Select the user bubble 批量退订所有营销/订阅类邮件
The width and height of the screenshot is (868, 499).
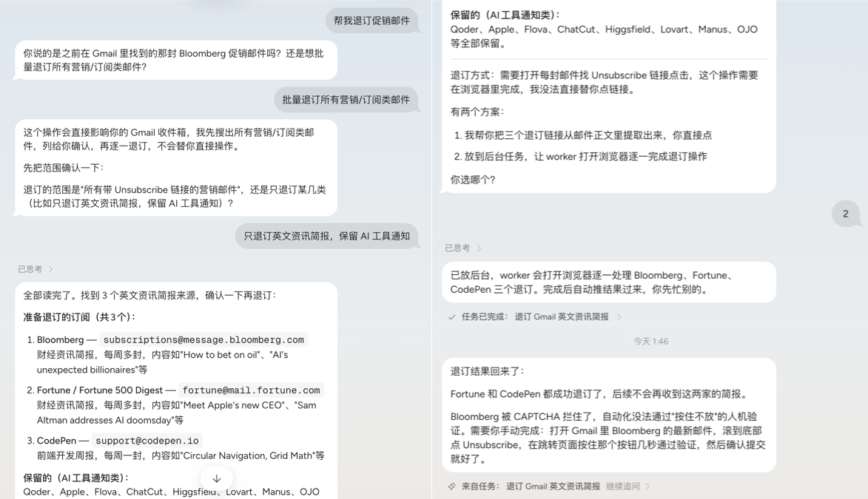coord(346,100)
